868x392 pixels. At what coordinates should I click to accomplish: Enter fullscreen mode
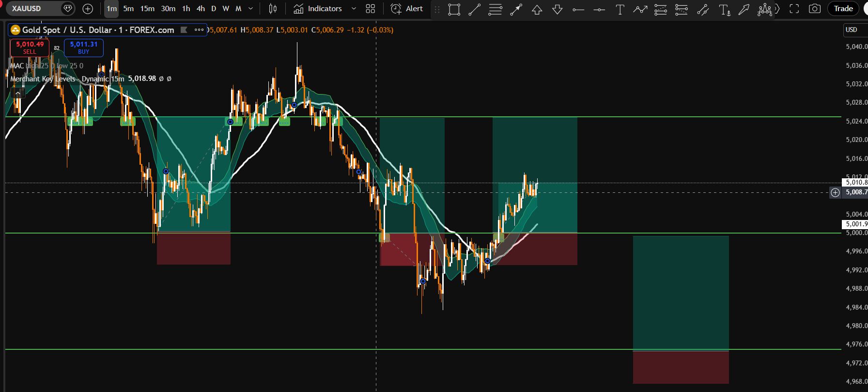click(794, 9)
